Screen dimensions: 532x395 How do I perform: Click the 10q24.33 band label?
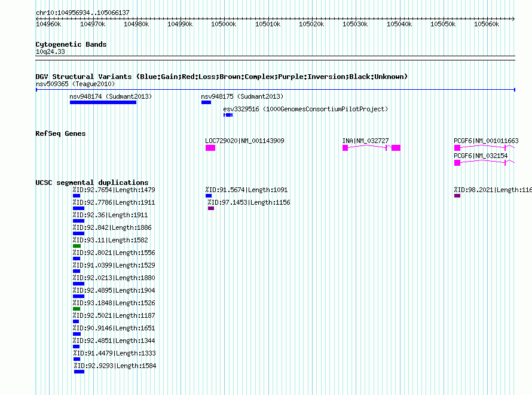50,51
